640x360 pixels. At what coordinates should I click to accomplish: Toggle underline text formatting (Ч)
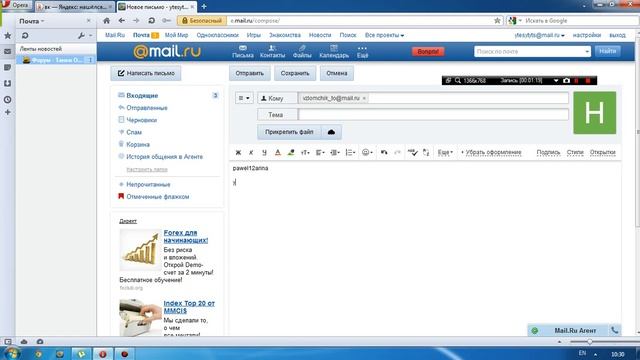pos(264,153)
